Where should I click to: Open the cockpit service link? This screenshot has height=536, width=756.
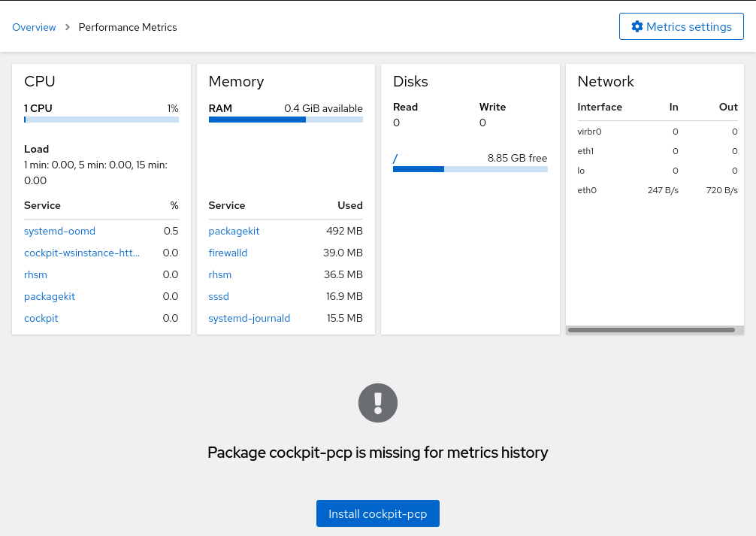coord(41,318)
